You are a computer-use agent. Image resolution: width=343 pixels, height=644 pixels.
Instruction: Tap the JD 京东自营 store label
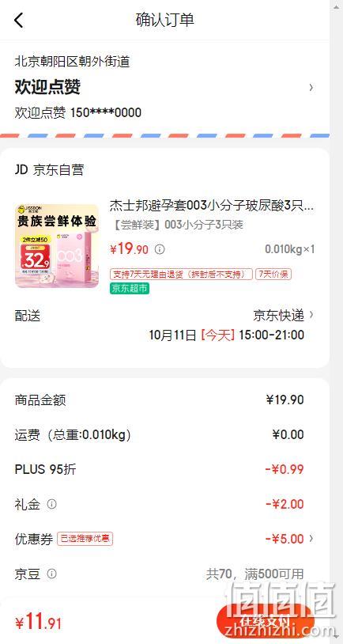[x=49, y=170]
